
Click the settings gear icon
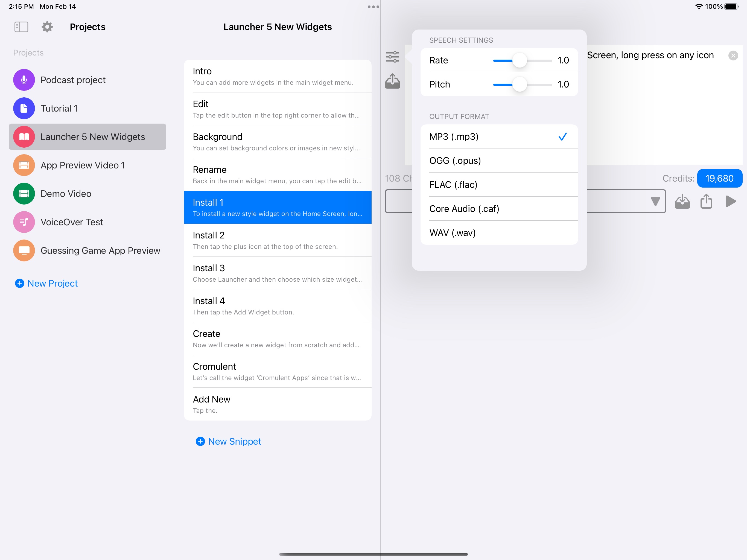[47, 27]
